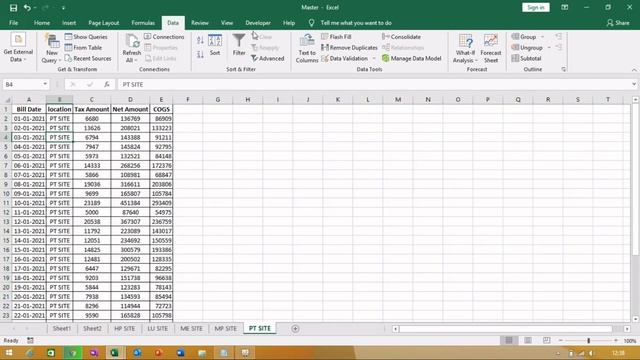Launch Text to Columns
The image size is (640, 360).
(x=307, y=48)
